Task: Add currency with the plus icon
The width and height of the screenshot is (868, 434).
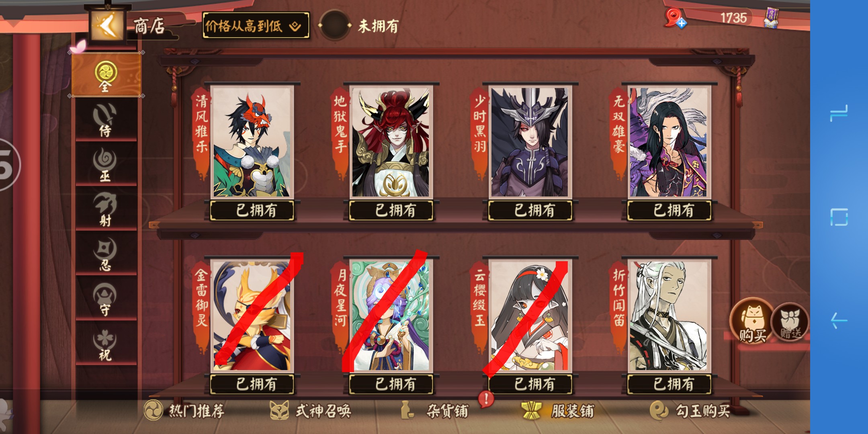Action: tap(682, 24)
